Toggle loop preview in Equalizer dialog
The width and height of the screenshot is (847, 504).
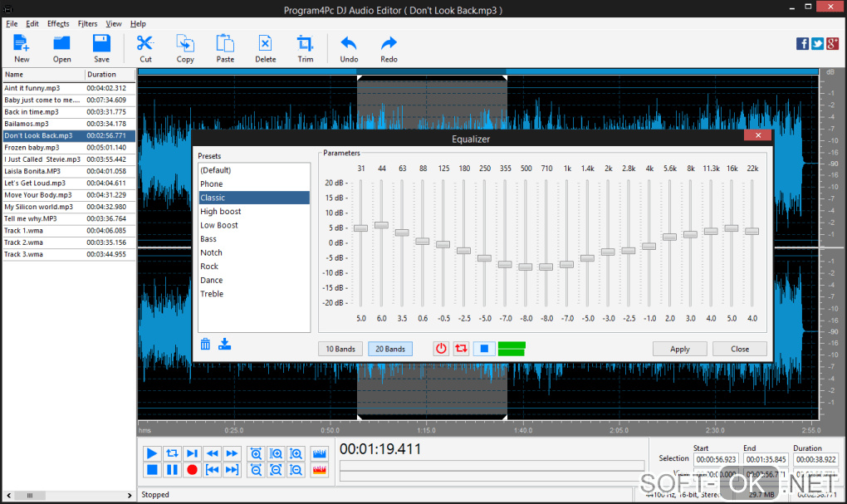tap(461, 349)
